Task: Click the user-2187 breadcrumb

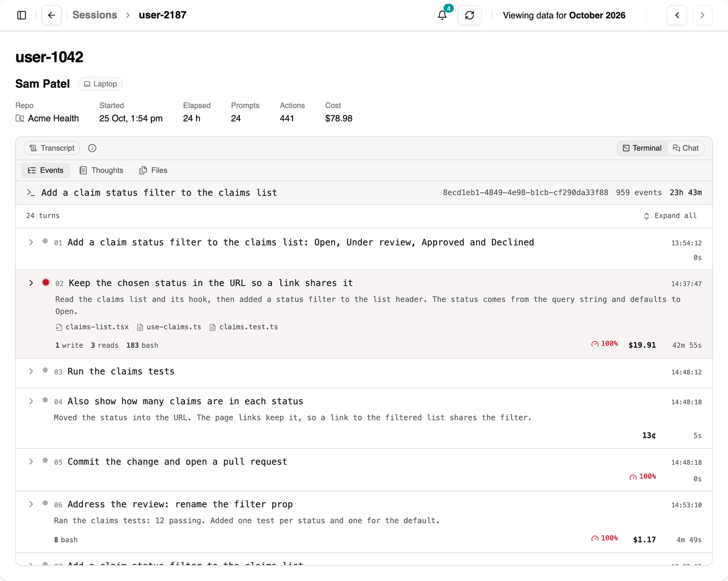Action: 162,15
